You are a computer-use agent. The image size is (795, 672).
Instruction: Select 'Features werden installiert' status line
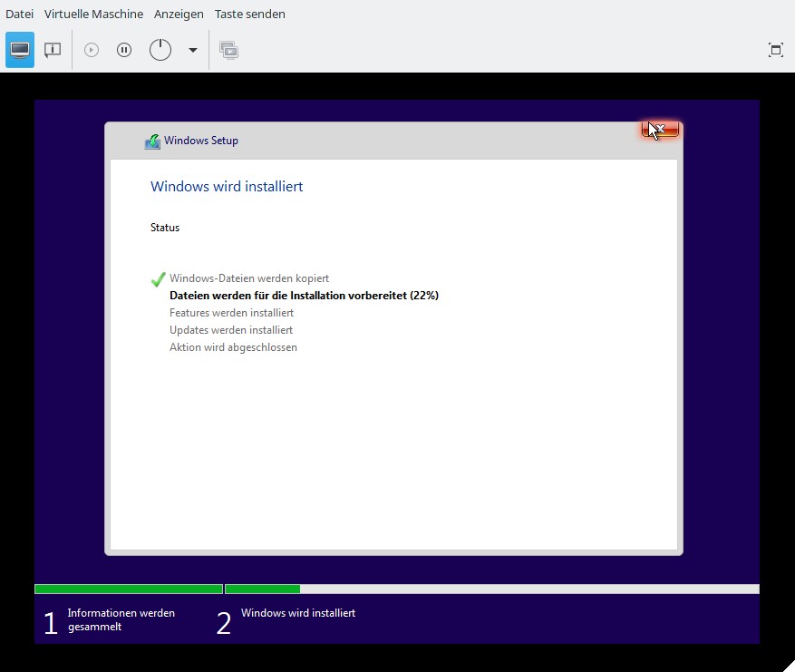(x=231, y=312)
